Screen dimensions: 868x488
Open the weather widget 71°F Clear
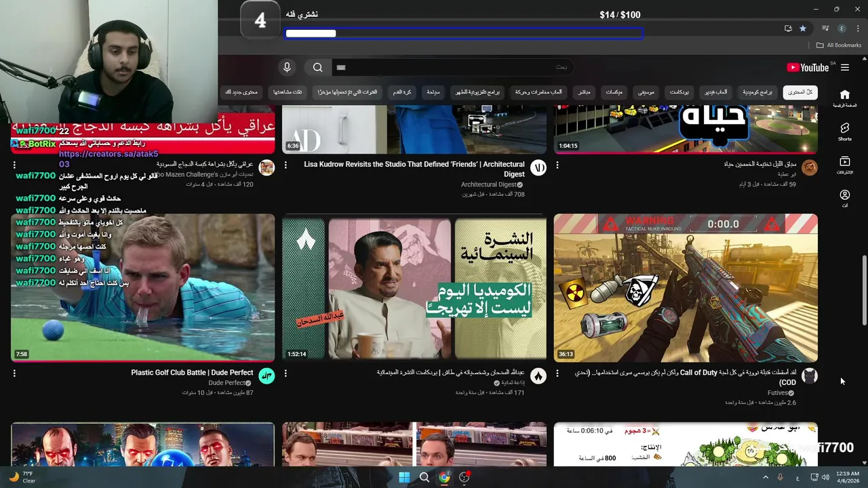(22, 477)
